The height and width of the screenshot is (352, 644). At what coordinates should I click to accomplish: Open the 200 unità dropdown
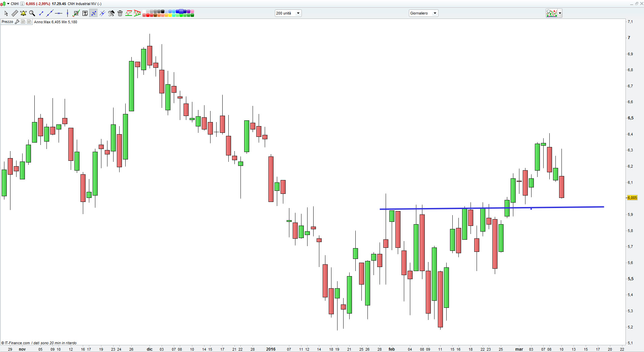point(298,13)
